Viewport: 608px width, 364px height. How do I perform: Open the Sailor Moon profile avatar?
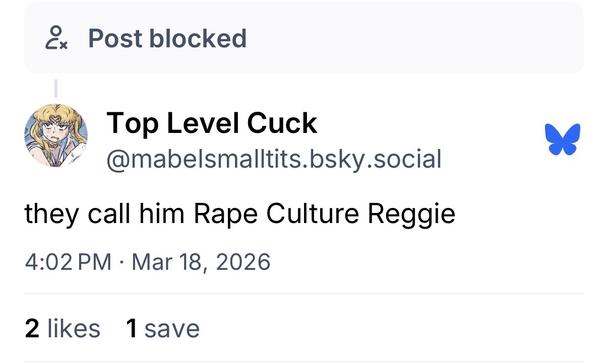click(x=55, y=135)
